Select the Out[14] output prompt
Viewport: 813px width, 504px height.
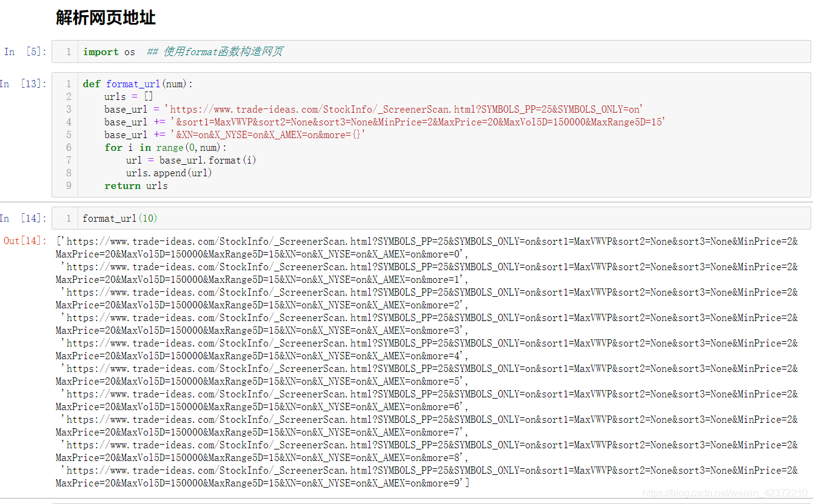click(25, 241)
